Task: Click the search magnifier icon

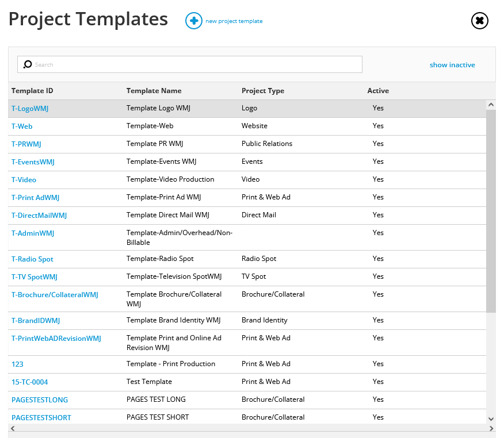Action: (x=28, y=64)
